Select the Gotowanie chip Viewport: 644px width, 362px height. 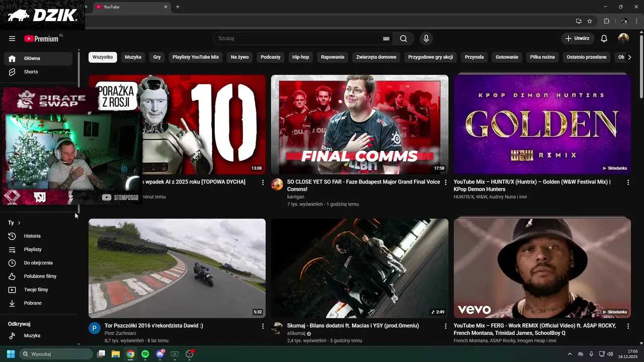pos(507,57)
